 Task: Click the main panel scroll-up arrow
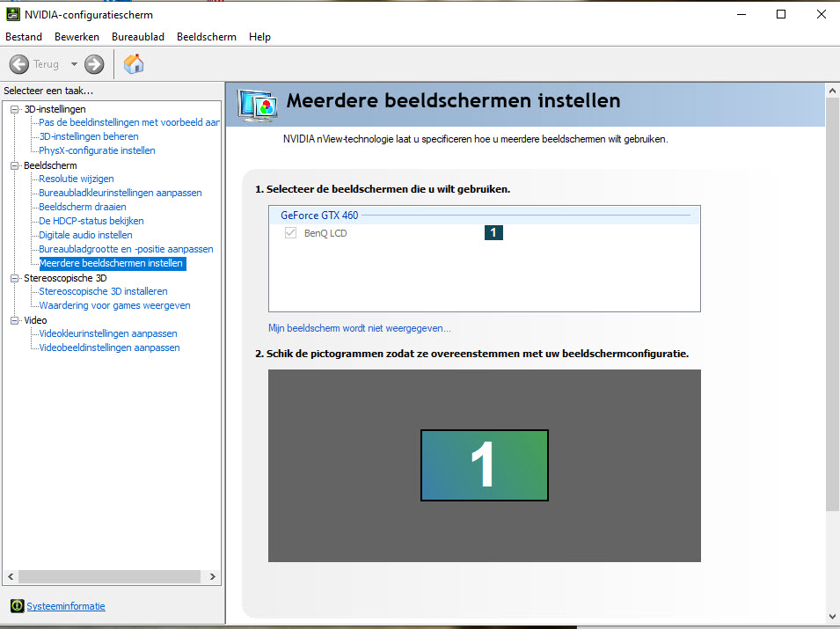[832, 91]
